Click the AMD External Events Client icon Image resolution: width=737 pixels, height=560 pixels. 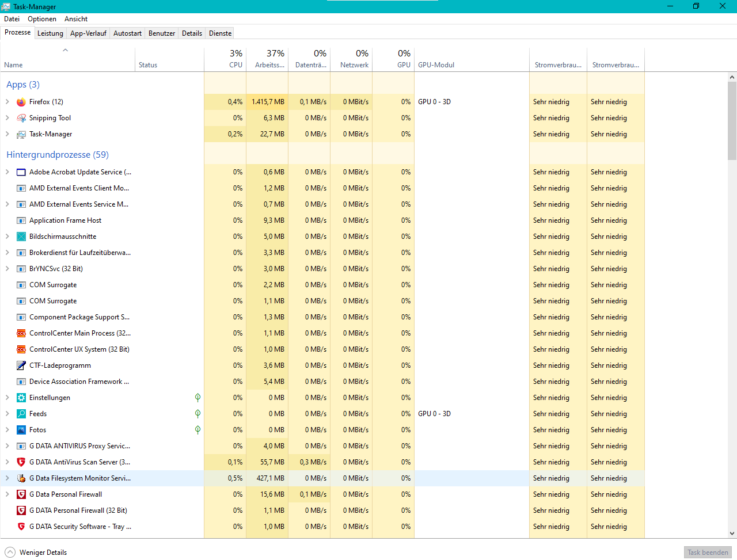point(21,188)
